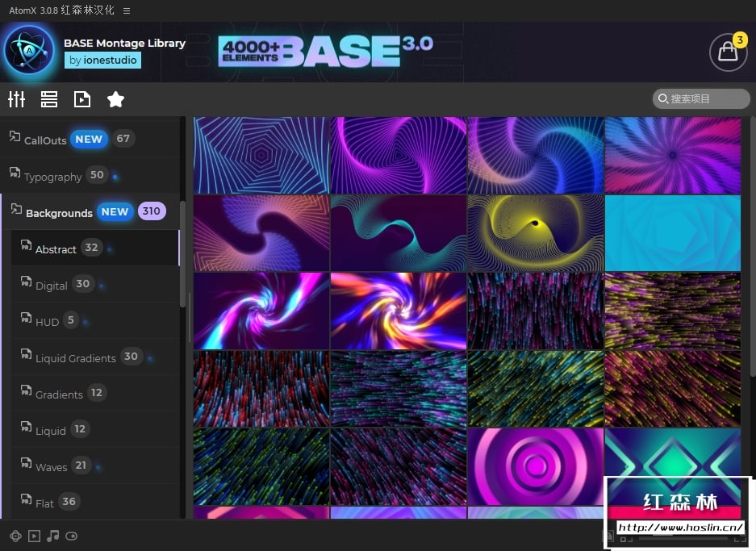Screen dimensions: 756x551
Task: Click the 310 count badge on Backgrounds
Action: coord(152,211)
